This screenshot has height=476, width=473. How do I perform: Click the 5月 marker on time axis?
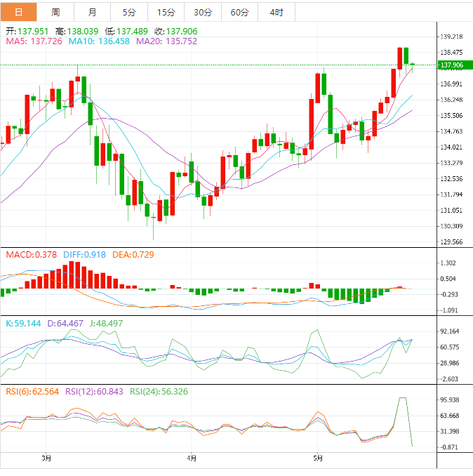pyautogui.click(x=318, y=458)
